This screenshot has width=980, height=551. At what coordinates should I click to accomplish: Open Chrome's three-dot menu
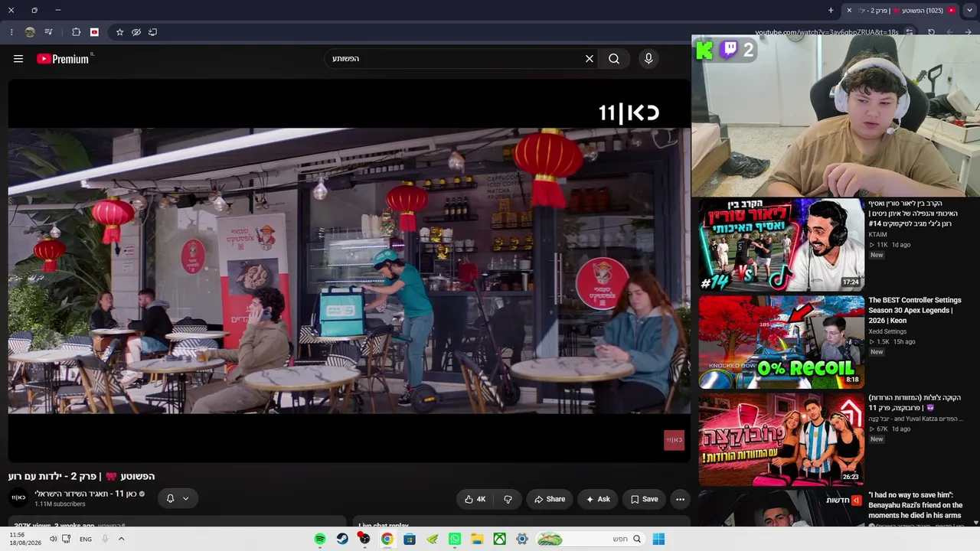pos(11,32)
